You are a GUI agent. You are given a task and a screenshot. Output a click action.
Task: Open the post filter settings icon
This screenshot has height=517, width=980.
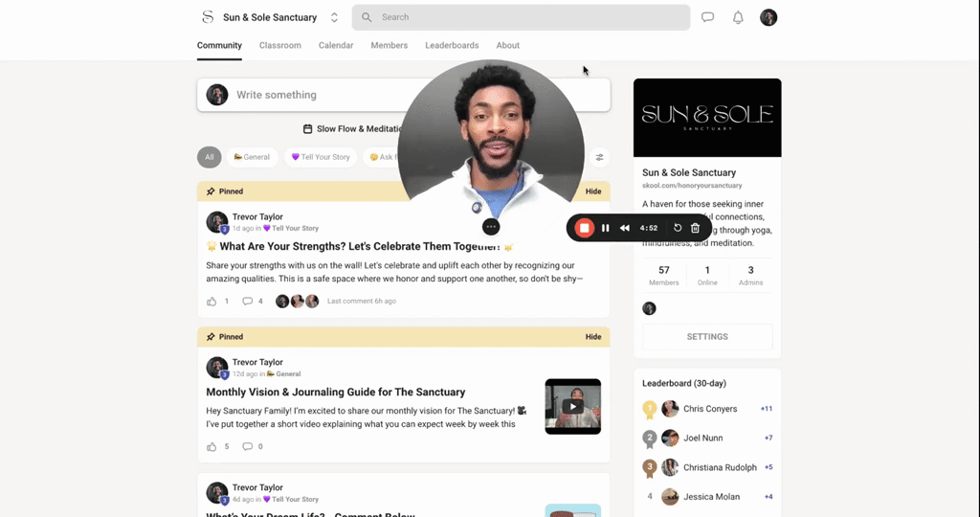[599, 158]
